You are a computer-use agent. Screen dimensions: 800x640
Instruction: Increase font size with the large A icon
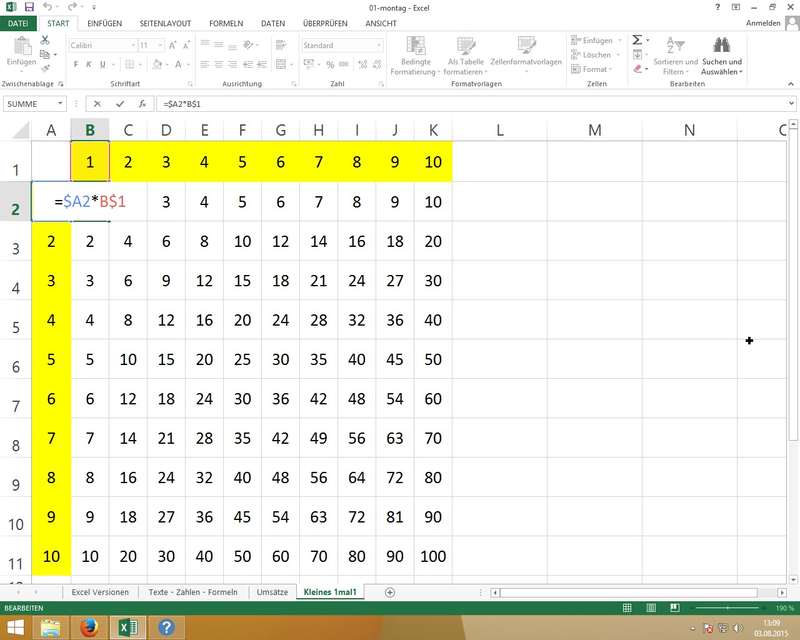172,45
